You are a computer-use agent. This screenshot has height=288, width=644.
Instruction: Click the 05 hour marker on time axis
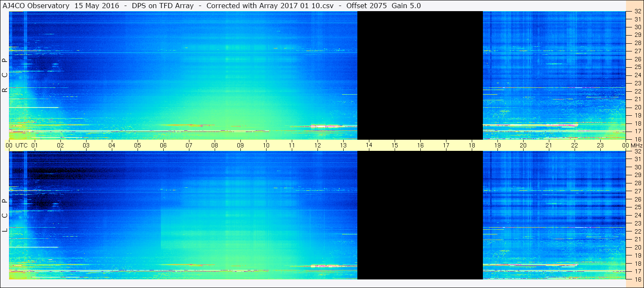[x=138, y=145]
